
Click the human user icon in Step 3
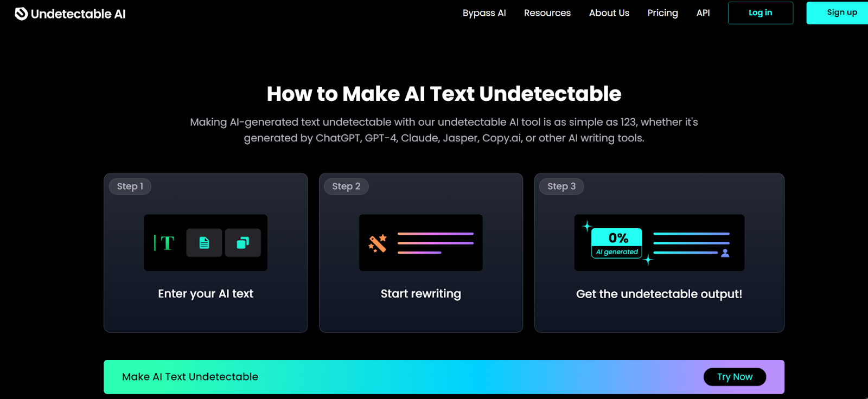725,253
